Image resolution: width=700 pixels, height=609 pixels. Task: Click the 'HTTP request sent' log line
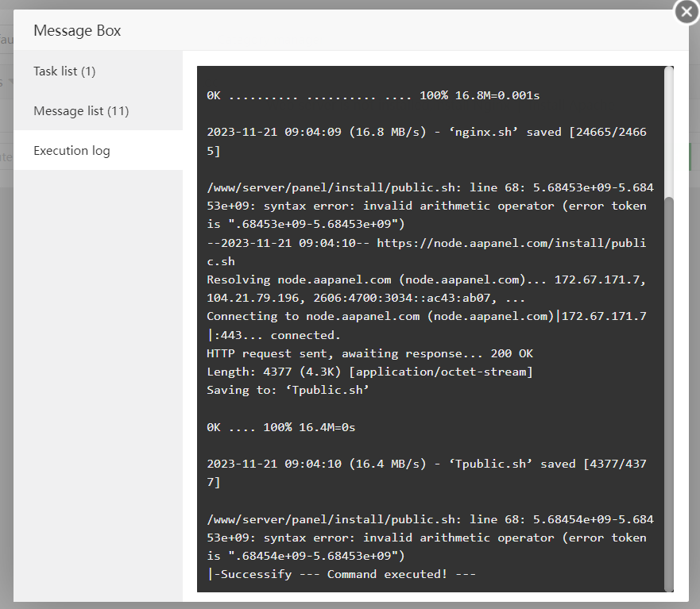tap(369, 353)
